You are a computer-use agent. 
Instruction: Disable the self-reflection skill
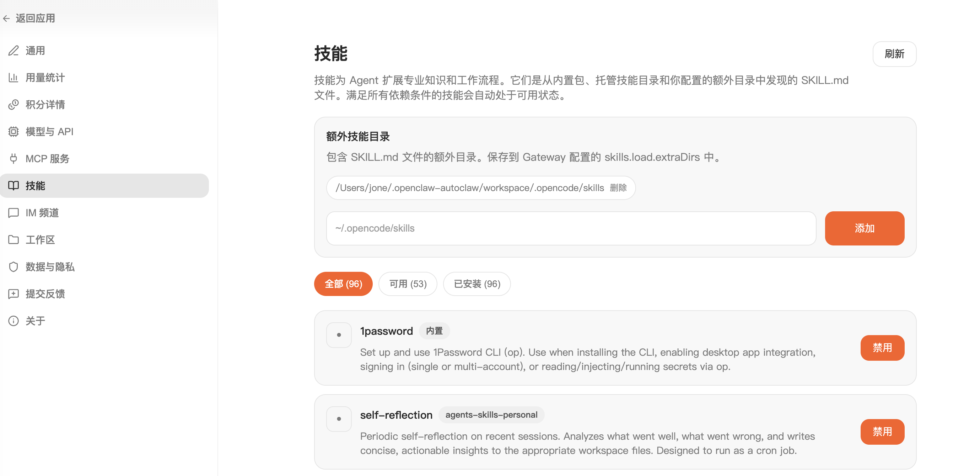(882, 432)
